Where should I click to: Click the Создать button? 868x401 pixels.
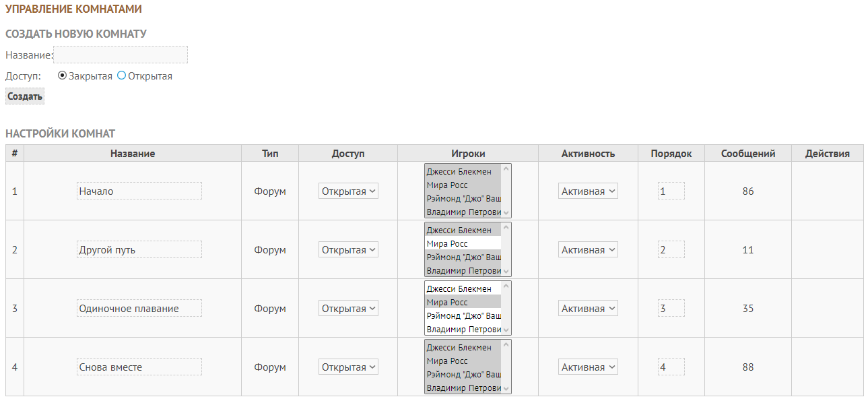pyautogui.click(x=25, y=96)
